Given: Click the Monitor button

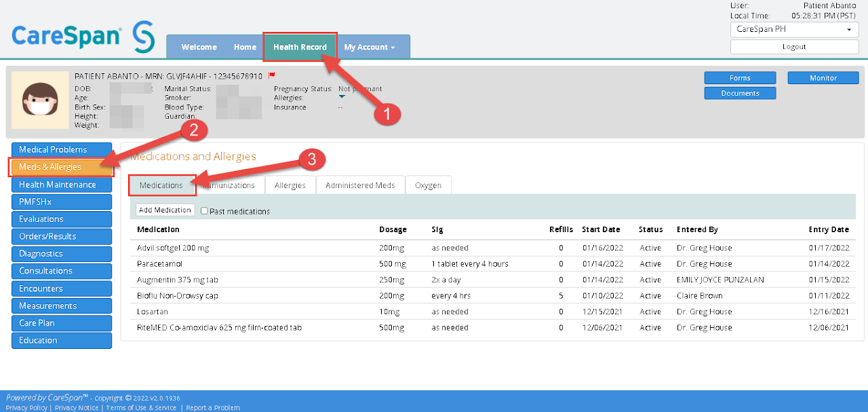Looking at the screenshot, I should tap(823, 78).
